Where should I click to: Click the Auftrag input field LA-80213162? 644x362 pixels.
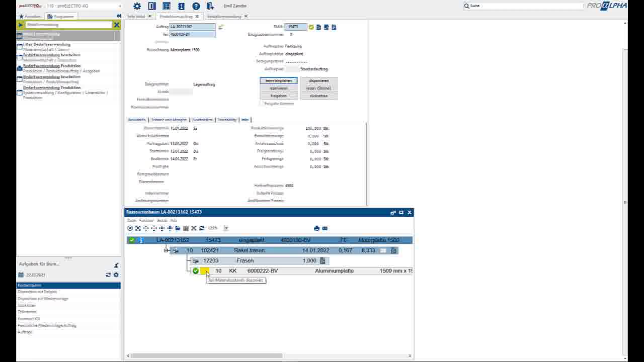click(193, 27)
